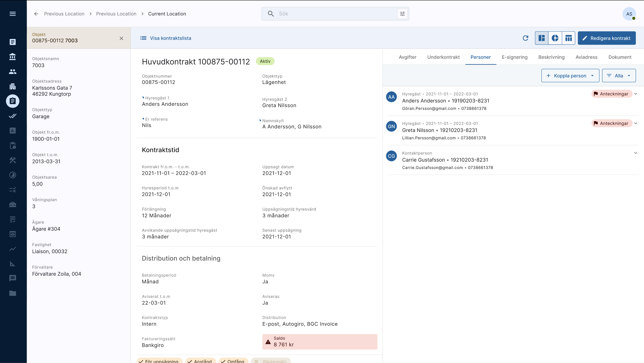This screenshot has width=644, height=363.
Task: Click the GN avatar of Greta Nilsson
Action: [391, 126]
